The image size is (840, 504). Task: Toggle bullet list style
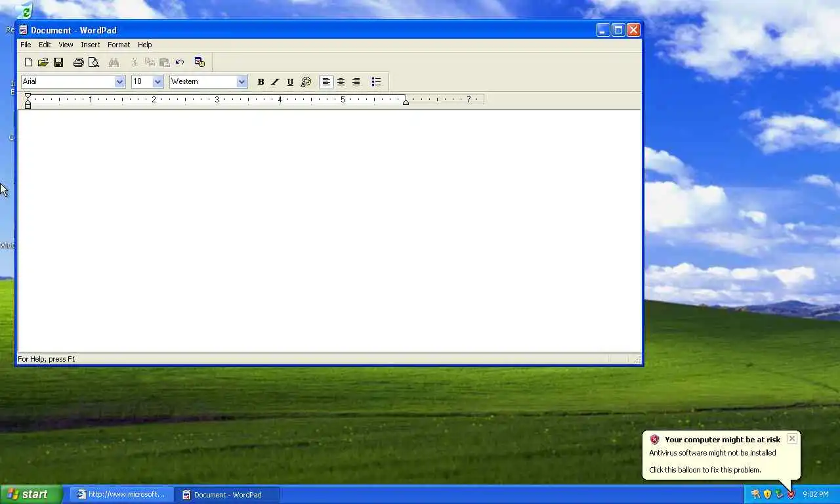376,82
